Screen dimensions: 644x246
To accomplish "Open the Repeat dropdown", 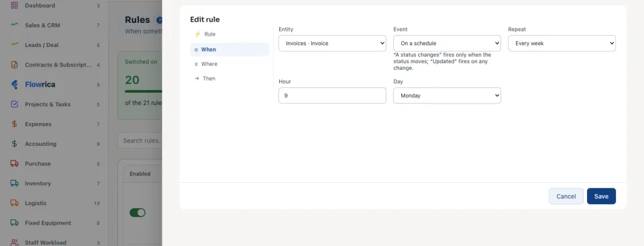I will tap(561, 43).
